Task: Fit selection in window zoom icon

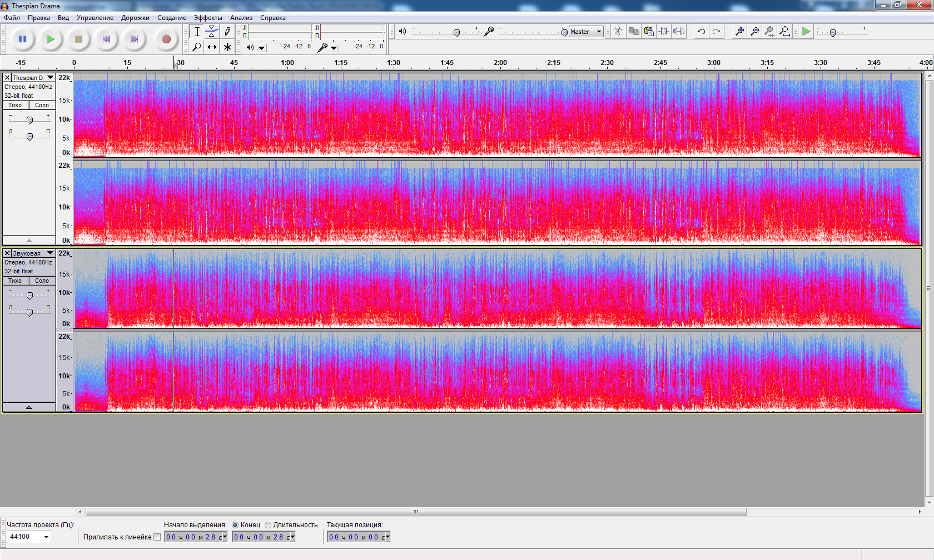Action: [769, 31]
